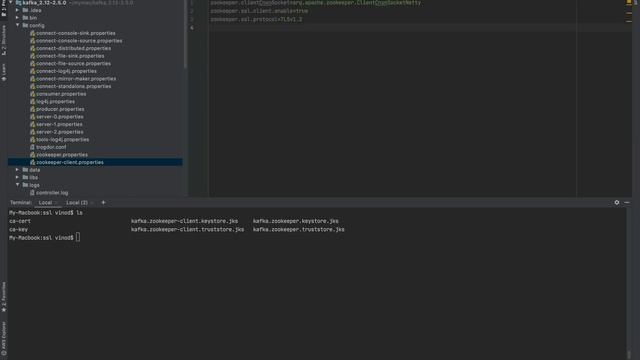Select producer.properties in project tree
This screenshot has width=640, height=360.
(x=60, y=109)
